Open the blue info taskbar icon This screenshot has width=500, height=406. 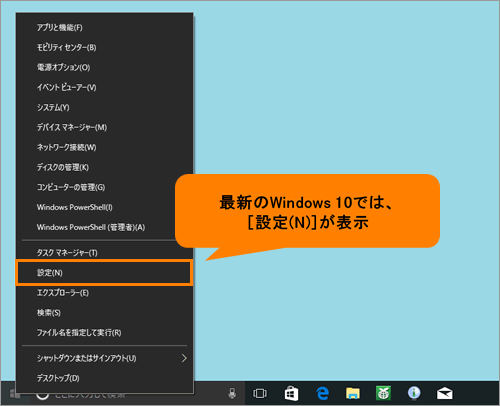pos(414,393)
